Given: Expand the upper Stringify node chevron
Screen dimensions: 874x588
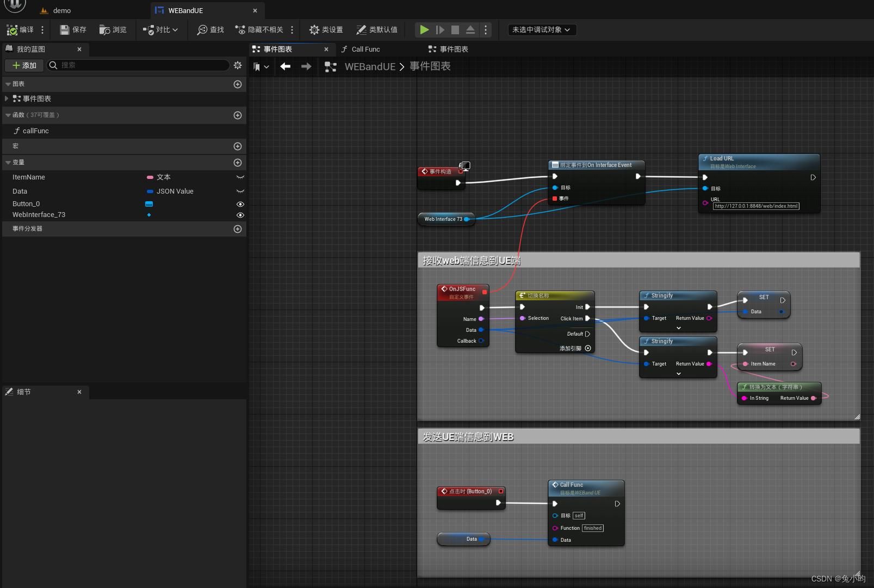Looking at the screenshot, I should click(679, 328).
